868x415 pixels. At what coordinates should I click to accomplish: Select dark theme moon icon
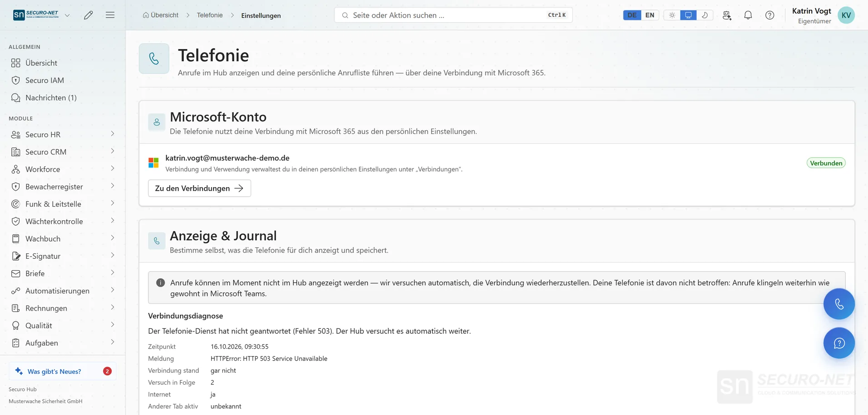coord(705,15)
